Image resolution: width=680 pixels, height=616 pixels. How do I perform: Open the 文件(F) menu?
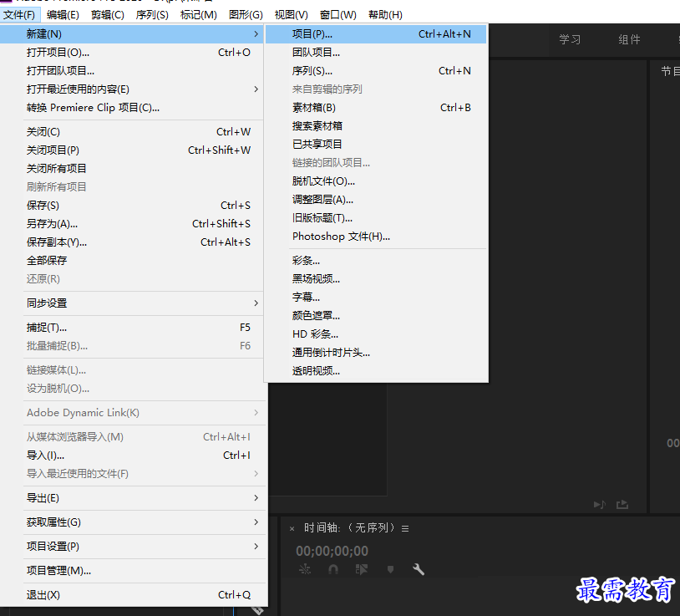click(x=19, y=15)
